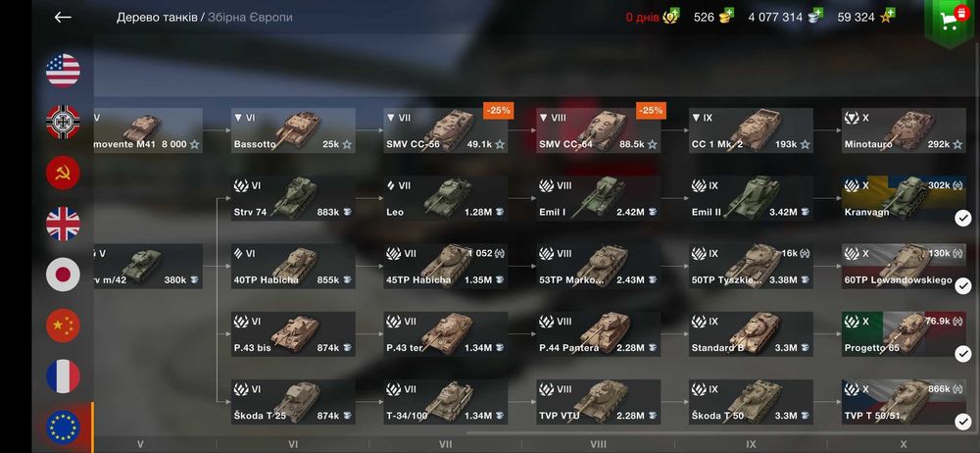Screen dimensions: 980x453
Task: Jump to tier X column label
Action: click(904, 445)
